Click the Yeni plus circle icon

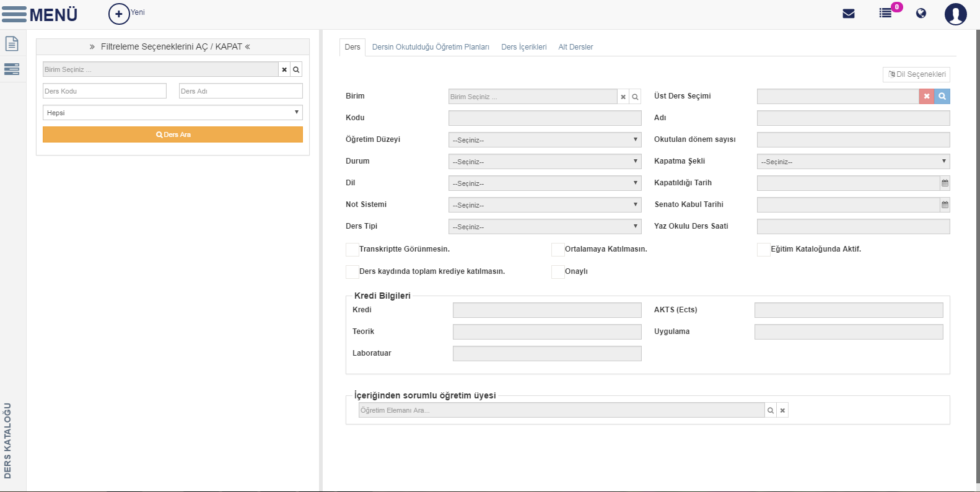(x=119, y=14)
